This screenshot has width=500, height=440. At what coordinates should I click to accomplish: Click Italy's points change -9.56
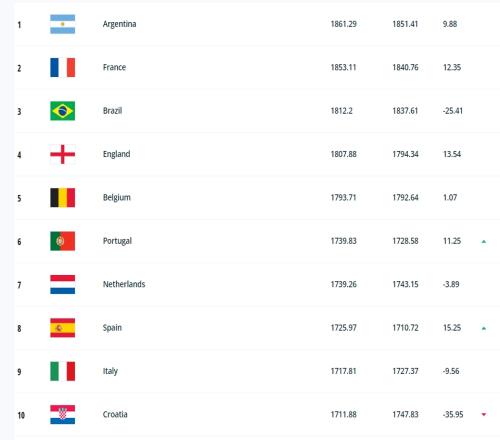pos(451,371)
